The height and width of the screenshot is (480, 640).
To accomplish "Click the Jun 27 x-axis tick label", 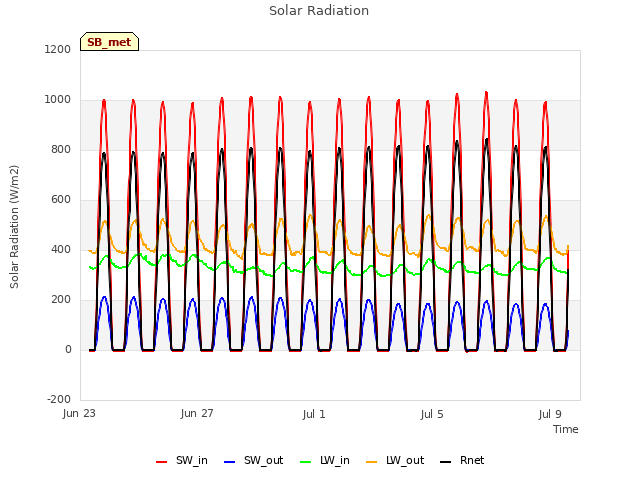I will 197,413.
